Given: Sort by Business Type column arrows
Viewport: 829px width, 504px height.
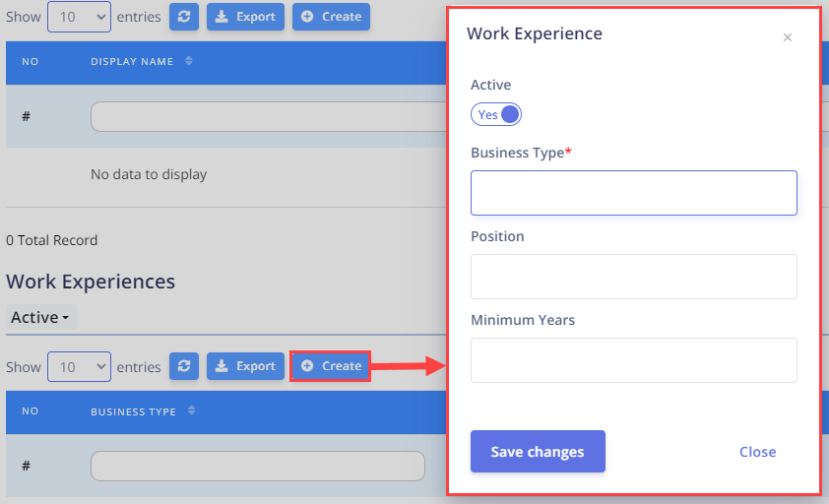Looking at the screenshot, I should 191,410.
